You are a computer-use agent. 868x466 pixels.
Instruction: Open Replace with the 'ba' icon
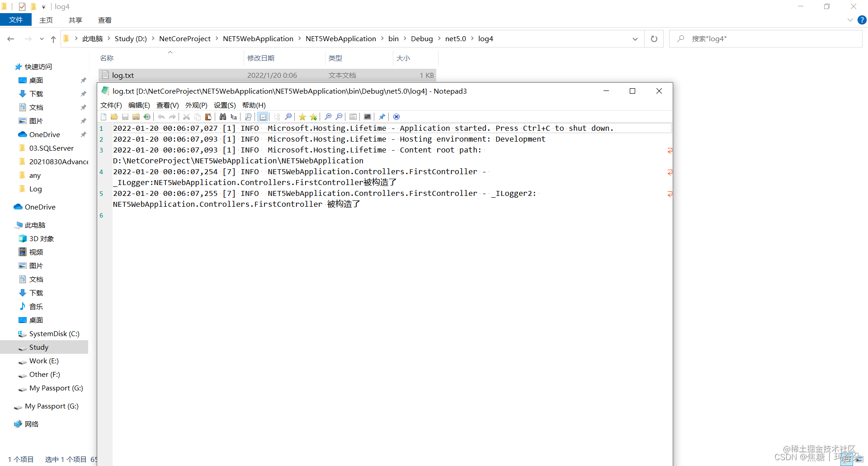tap(234, 117)
